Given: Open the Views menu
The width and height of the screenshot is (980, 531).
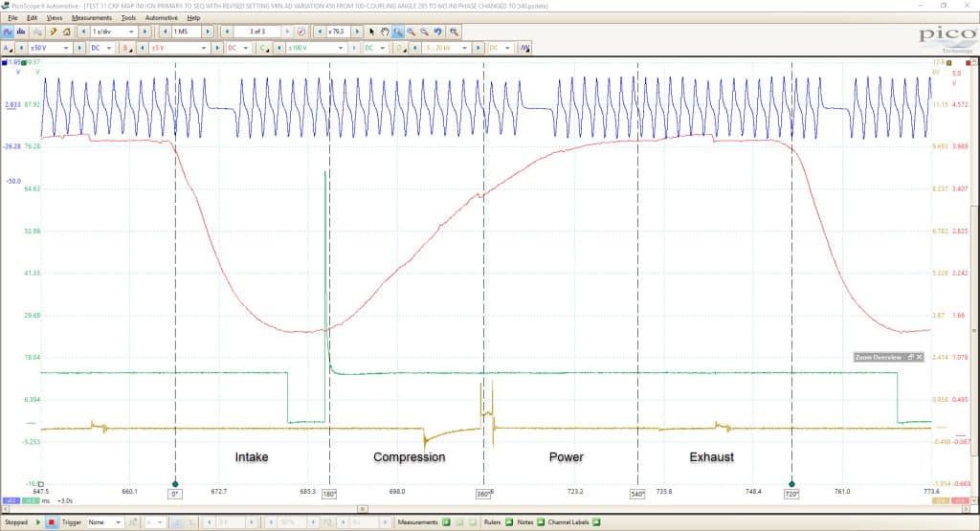Looking at the screenshot, I should tap(55, 18).
